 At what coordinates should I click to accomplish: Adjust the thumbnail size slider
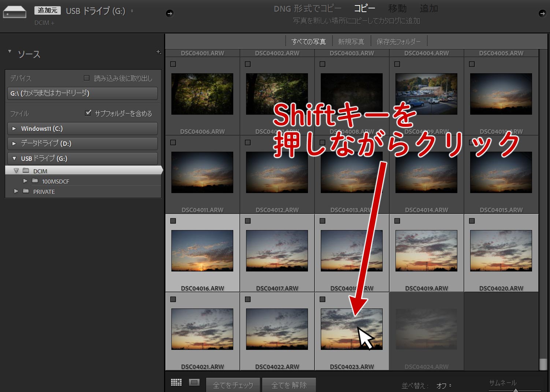[x=516, y=390]
